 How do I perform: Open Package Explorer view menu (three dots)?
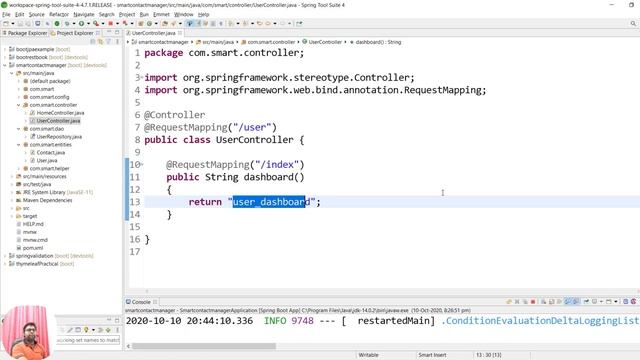pos(118,41)
